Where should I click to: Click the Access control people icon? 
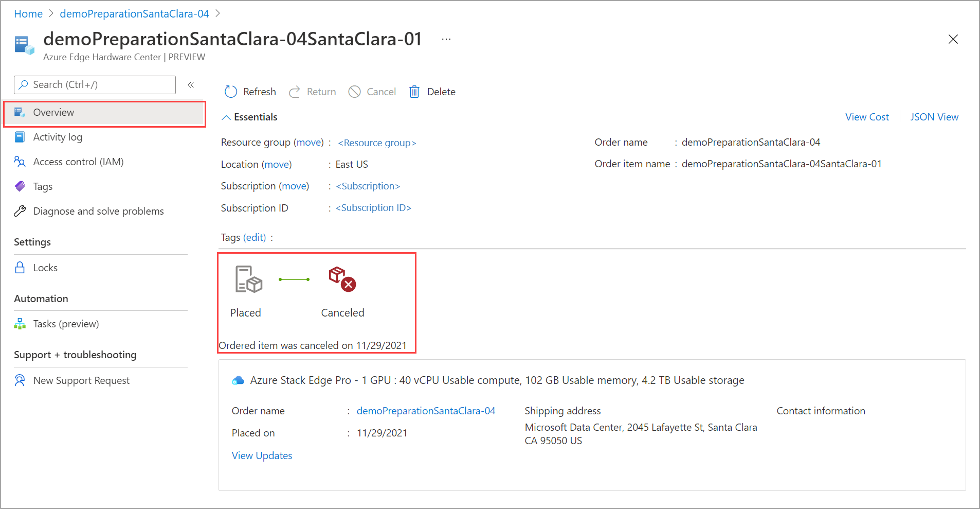20,162
